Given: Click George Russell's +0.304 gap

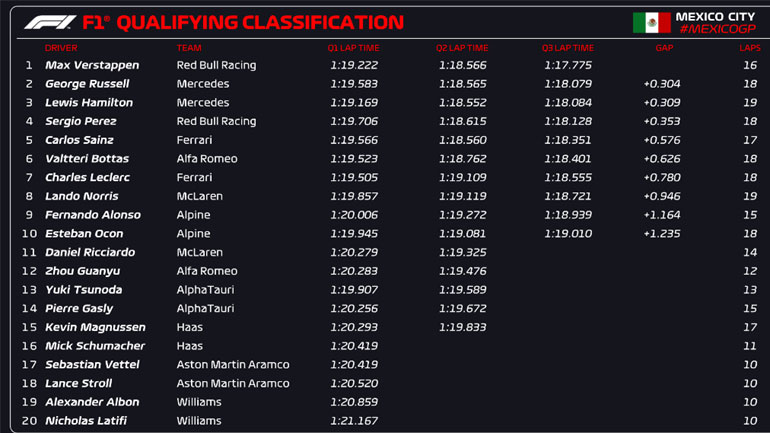Looking at the screenshot, I should (x=662, y=84).
